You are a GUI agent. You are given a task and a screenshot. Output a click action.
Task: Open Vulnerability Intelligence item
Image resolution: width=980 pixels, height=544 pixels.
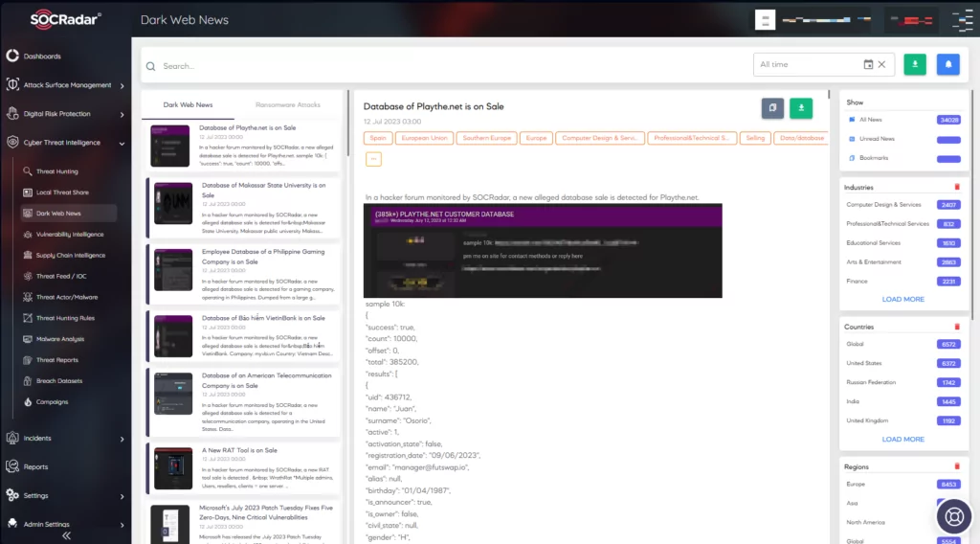click(x=69, y=235)
